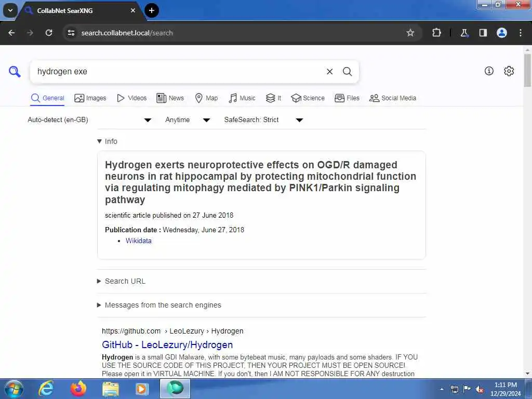The height and width of the screenshot is (399, 532).
Task: Switch to News category
Action: pyautogui.click(x=170, y=98)
